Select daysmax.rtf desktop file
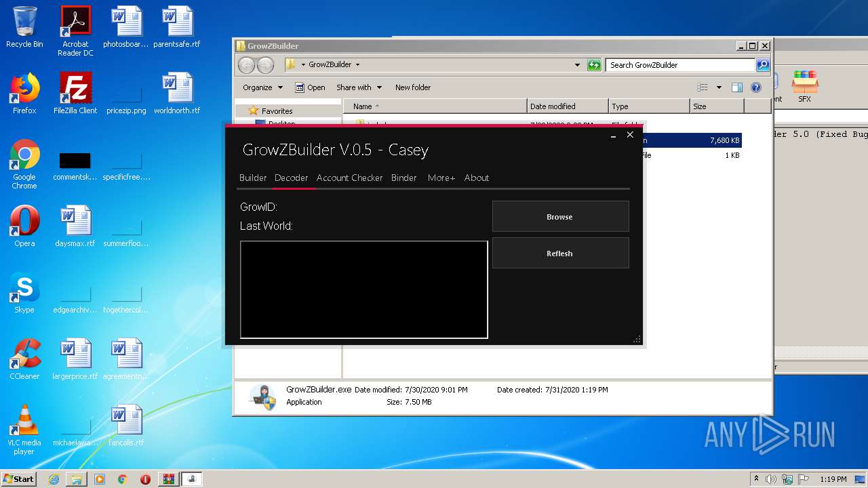 click(x=75, y=226)
